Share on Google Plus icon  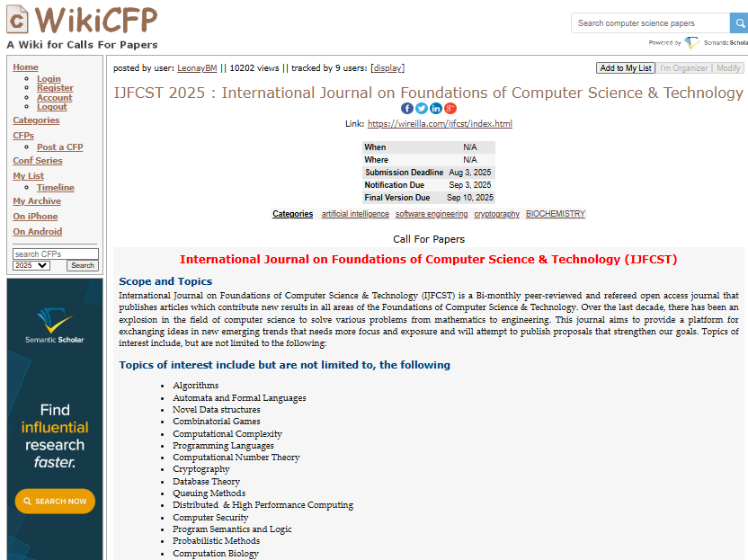pos(450,108)
